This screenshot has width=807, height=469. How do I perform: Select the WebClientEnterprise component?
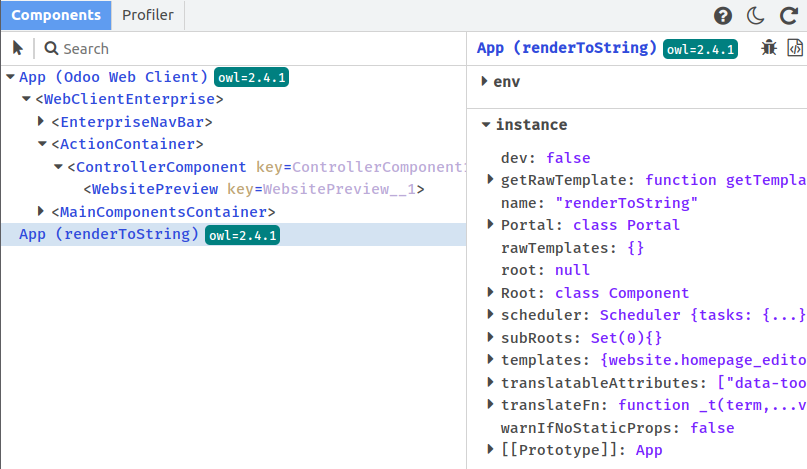(129, 100)
